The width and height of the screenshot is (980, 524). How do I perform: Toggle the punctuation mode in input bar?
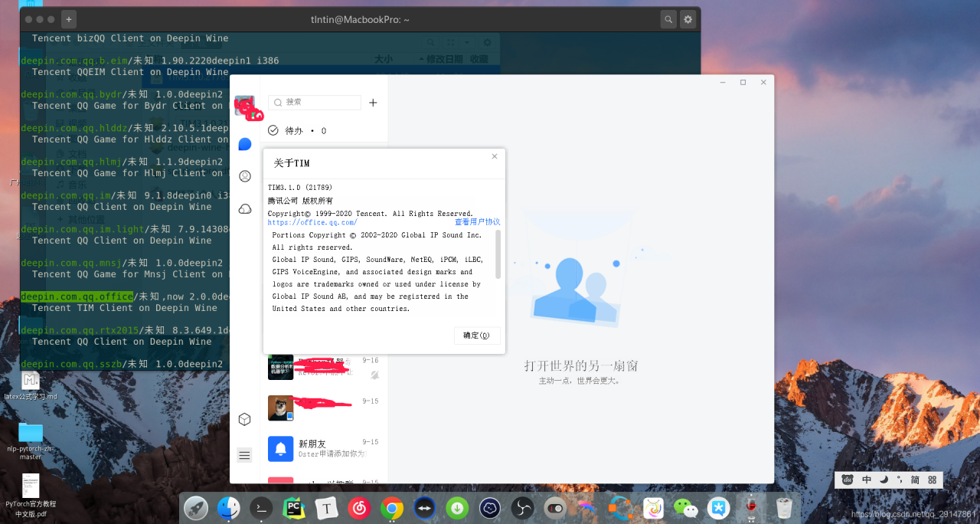900,480
